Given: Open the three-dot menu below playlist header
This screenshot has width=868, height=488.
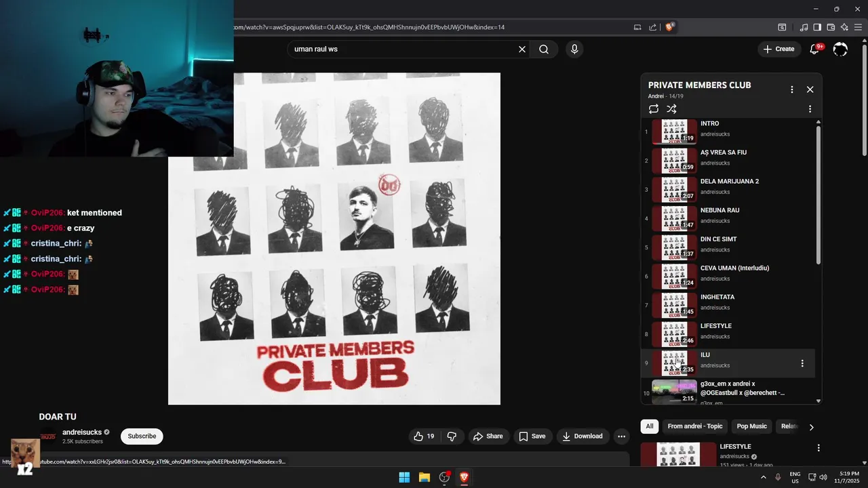Looking at the screenshot, I should pyautogui.click(x=810, y=109).
